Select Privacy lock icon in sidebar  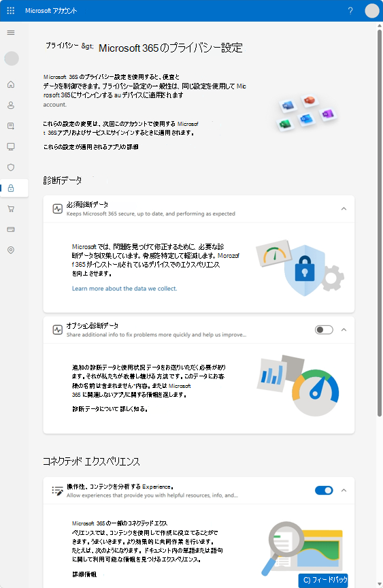pyautogui.click(x=11, y=189)
